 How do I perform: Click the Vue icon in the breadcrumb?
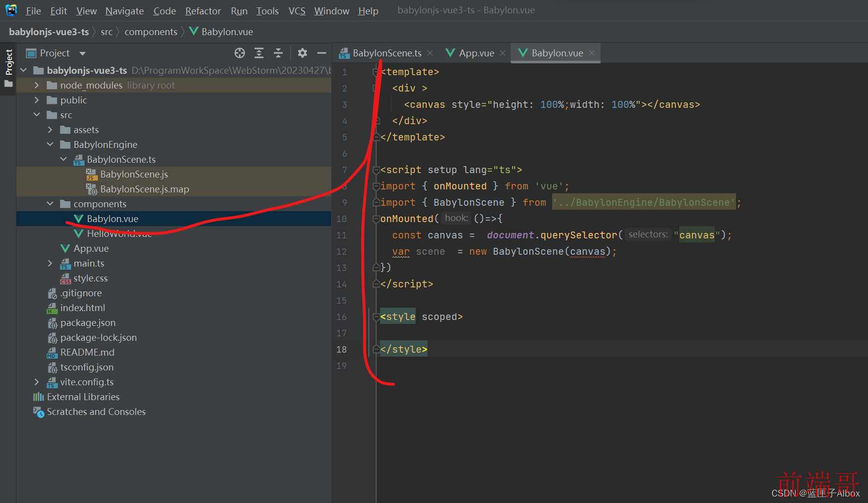(x=194, y=31)
